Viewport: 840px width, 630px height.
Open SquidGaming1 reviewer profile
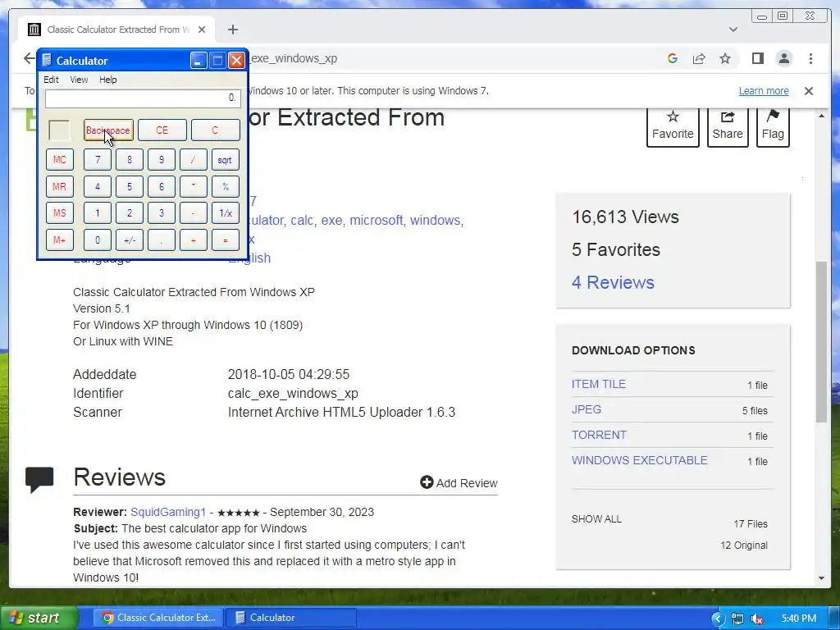[x=168, y=512]
